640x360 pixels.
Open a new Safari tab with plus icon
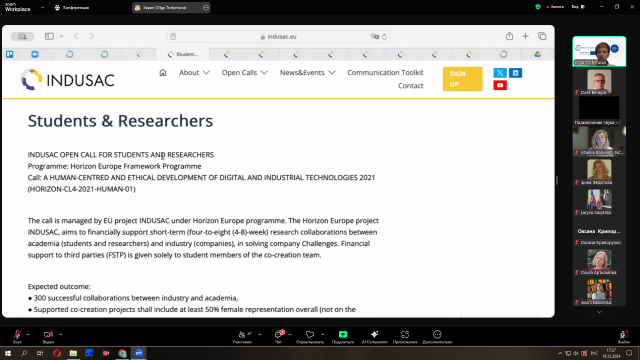(525, 36)
